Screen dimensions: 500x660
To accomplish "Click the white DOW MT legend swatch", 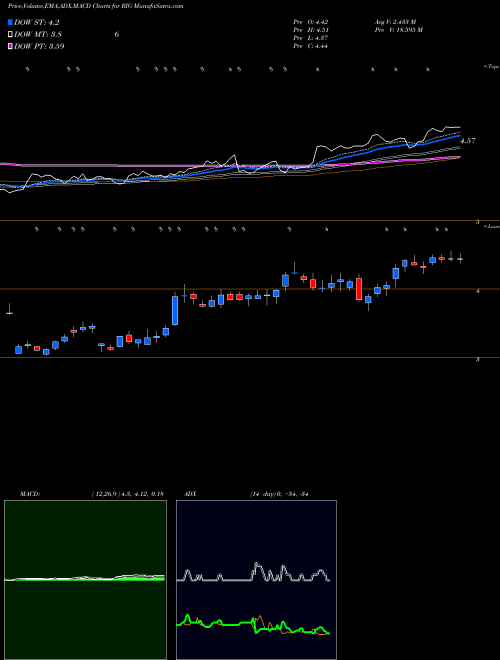I will coord(10,35).
